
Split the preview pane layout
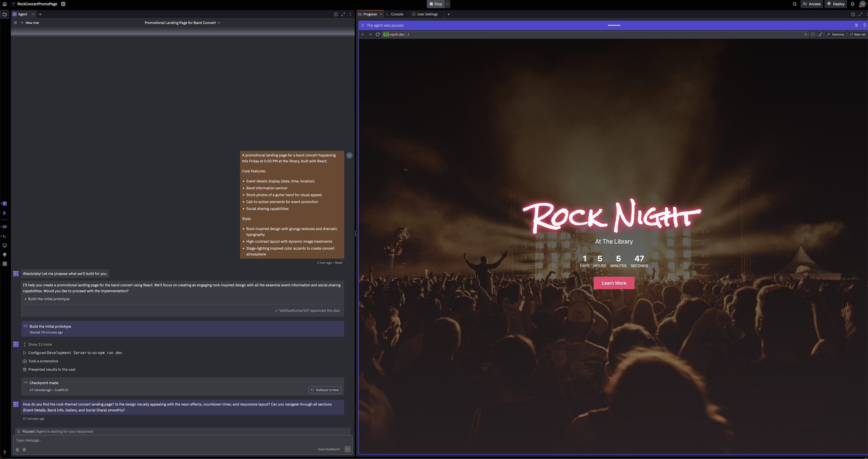pyautogui.click(x=853, y=14)
